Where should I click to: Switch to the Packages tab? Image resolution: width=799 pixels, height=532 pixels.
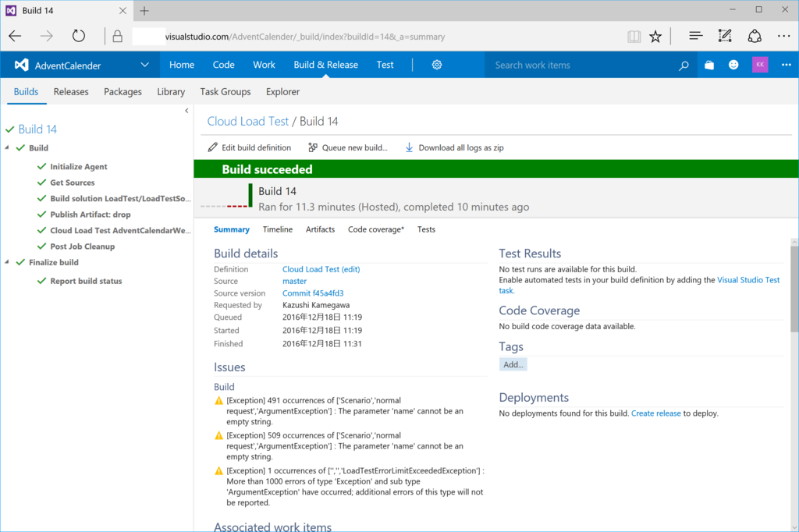pyautogui.click(x=123, y=92)
